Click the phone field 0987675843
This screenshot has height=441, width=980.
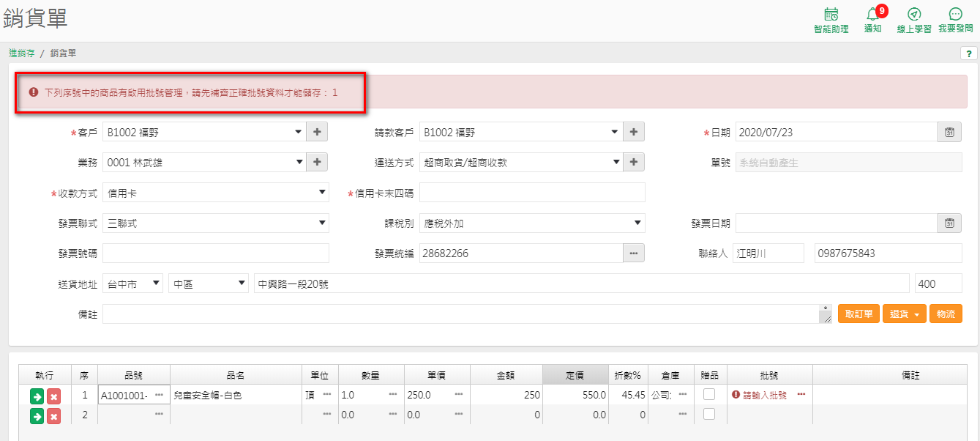(888, 253)
